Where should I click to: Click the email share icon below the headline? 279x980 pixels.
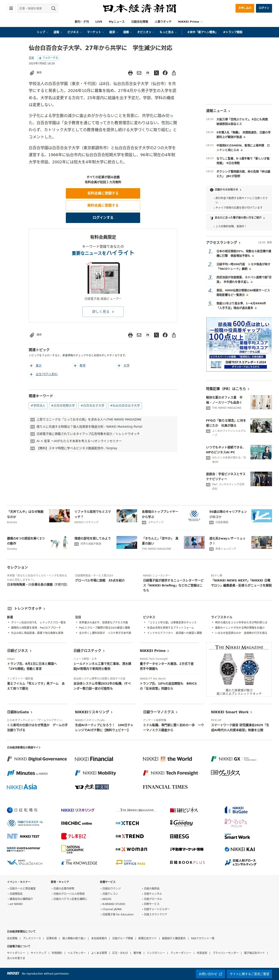pyautogui.click(x=139, y=73)
